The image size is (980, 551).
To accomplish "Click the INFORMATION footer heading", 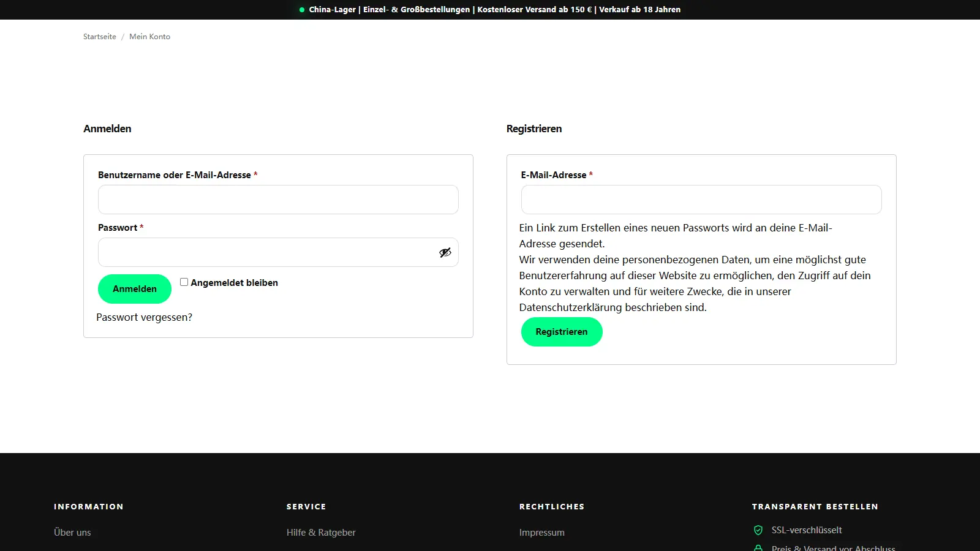I will (x=89, y=507).
